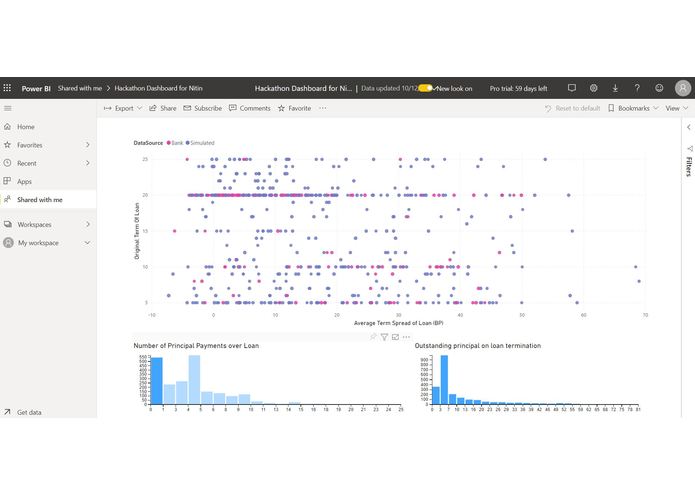Open the View dropdown menu

(x=676, y=108)
